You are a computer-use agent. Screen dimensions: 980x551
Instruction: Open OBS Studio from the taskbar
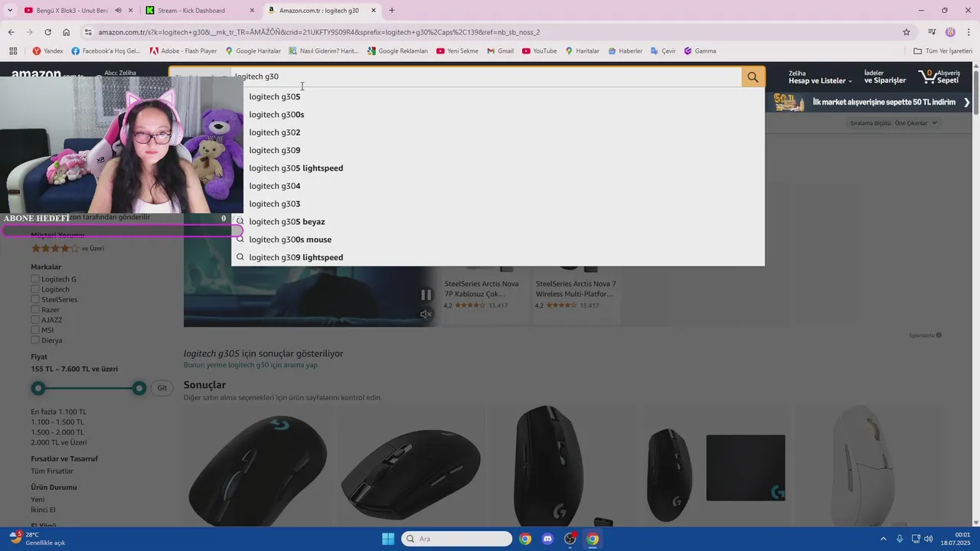[x=570, y=539]
